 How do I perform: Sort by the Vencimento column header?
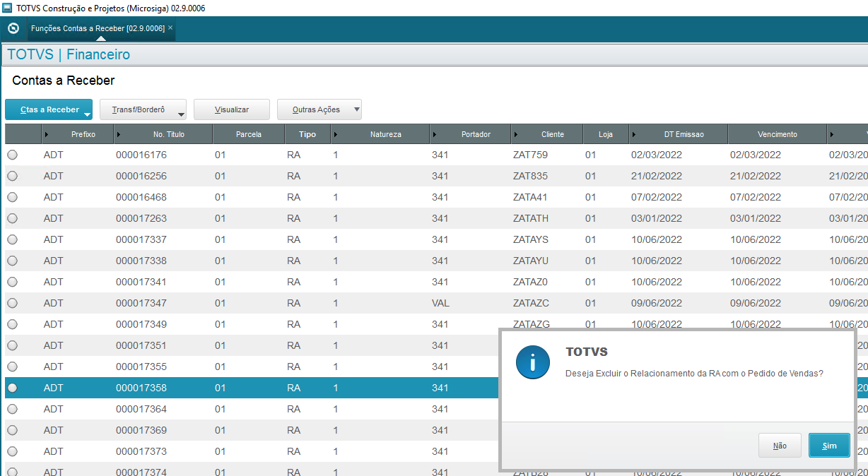[778, 134]
